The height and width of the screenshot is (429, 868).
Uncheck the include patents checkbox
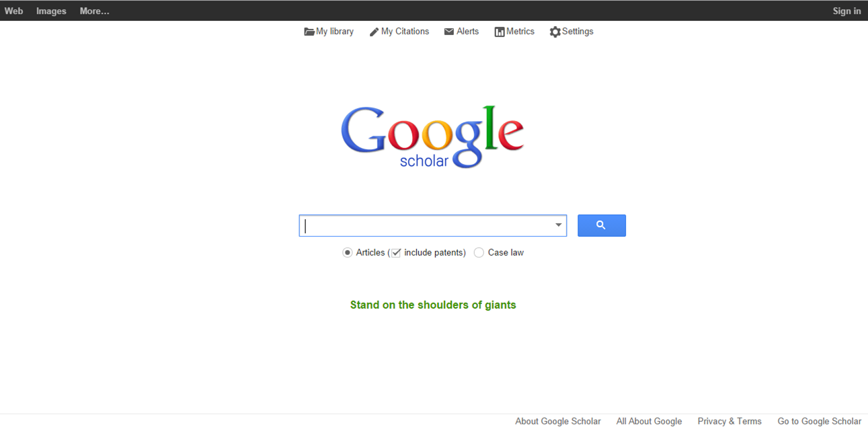point(396,253)
